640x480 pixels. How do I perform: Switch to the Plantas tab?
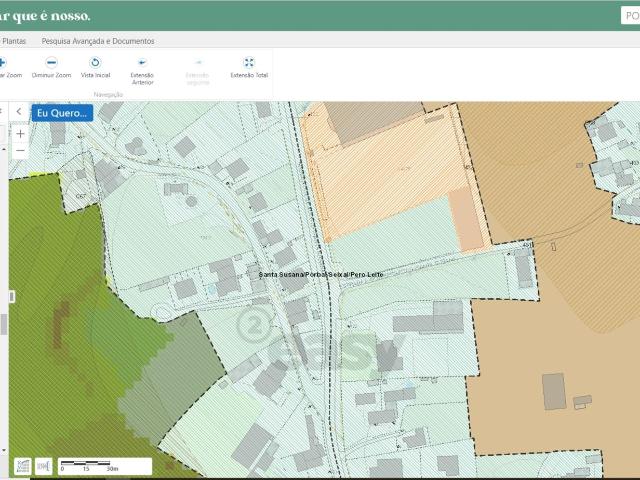(x=14, y=41)
